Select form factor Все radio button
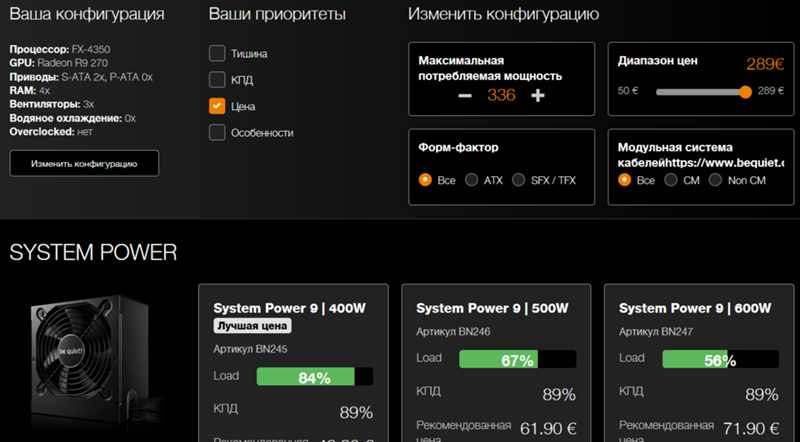 pyautogui.click(x=425, y=180)
